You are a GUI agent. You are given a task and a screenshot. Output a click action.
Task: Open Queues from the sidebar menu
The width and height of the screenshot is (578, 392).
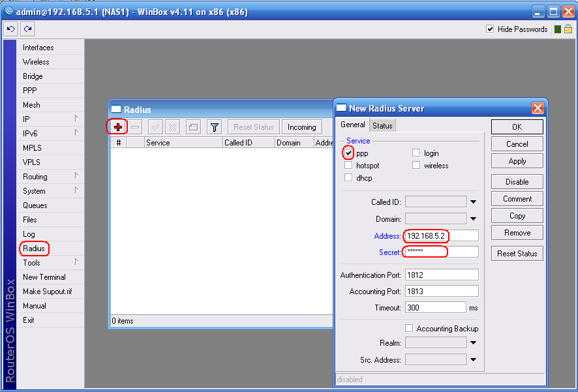(x=50, y=205)
